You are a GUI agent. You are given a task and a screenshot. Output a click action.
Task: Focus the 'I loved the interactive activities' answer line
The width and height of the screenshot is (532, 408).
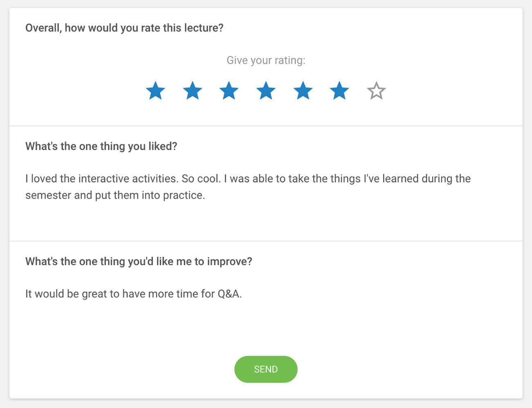pyautogui.click(x=248, y=179)
